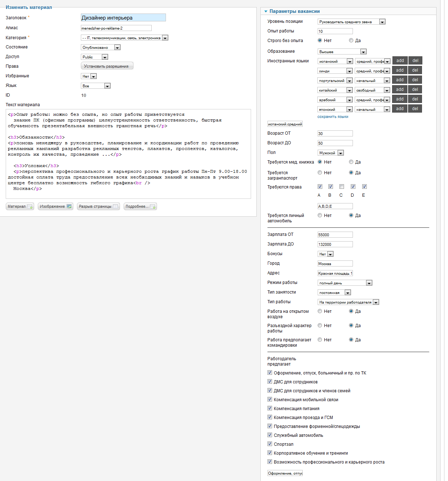The height and width of the screenshot is (481, 448).
Task: Click the Зарплата ОТ input field
Action: click(x=335, y=235)
